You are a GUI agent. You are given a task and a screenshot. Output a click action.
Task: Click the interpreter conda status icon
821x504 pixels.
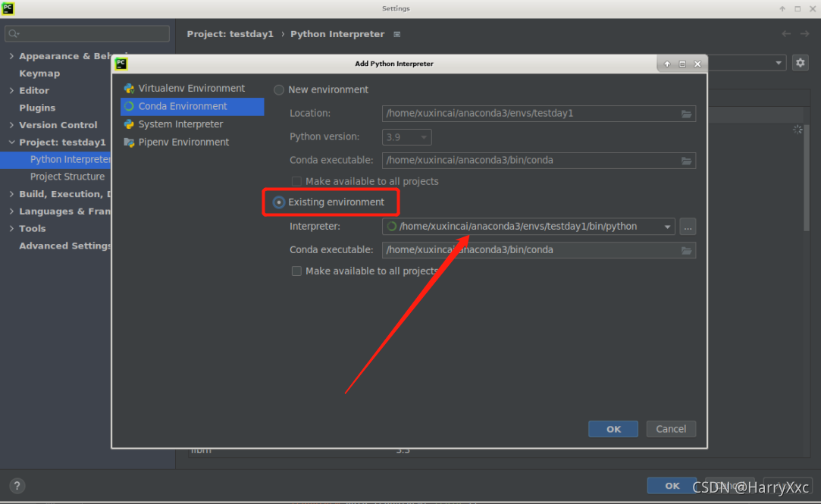tap(392, 227)
